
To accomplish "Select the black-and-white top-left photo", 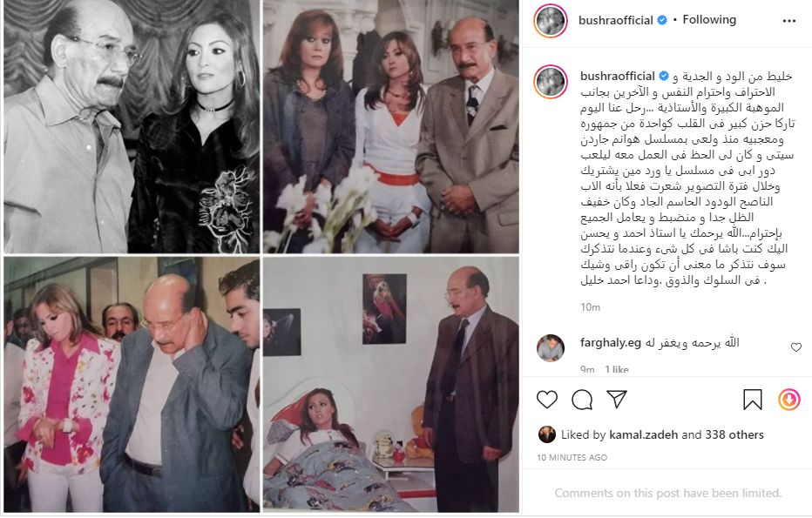I will (x=132, y=127).
